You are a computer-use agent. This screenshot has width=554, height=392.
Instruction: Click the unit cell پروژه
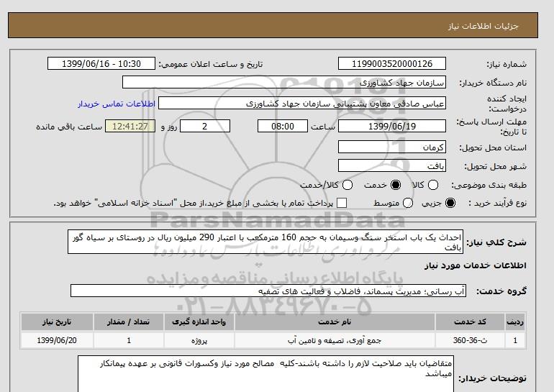199,340
